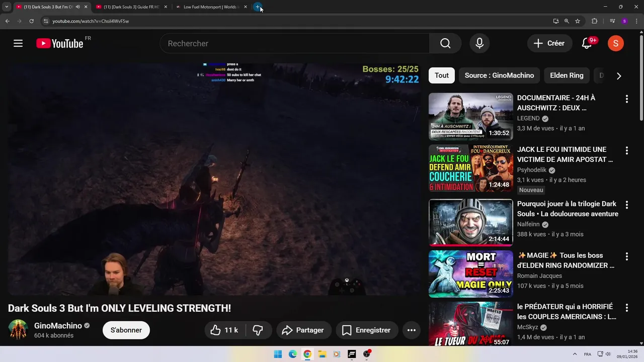Open the tab search dropdown arrow
The height and width of the screenshot is (362, 644).
[7, 7]
